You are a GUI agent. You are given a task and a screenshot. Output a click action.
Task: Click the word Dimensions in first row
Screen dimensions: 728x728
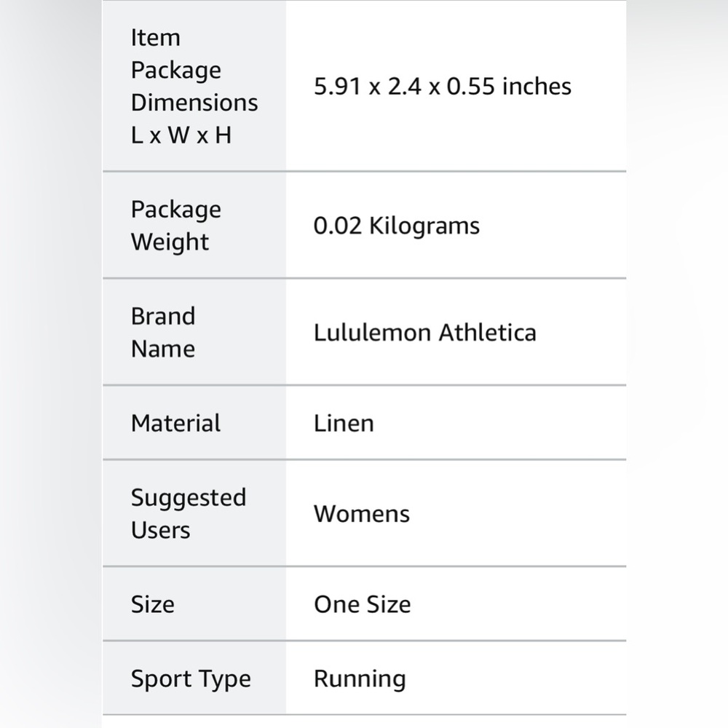click(194, 102)
